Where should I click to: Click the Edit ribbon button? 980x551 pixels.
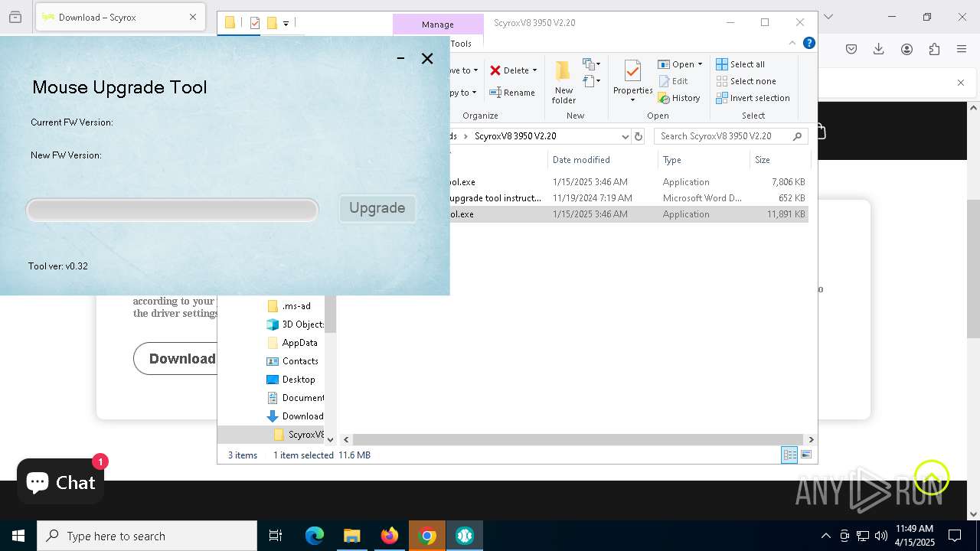point(673,81)
